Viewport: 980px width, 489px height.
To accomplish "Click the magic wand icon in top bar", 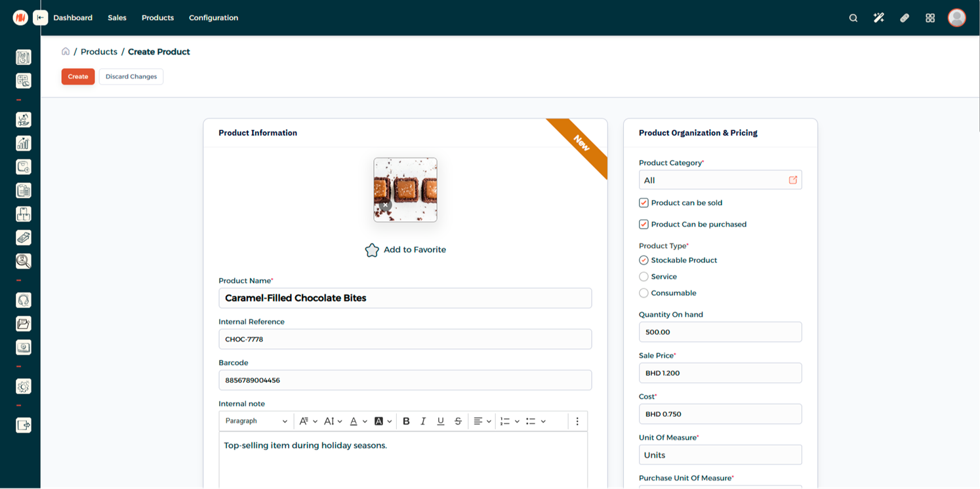I will click(878, 18).
